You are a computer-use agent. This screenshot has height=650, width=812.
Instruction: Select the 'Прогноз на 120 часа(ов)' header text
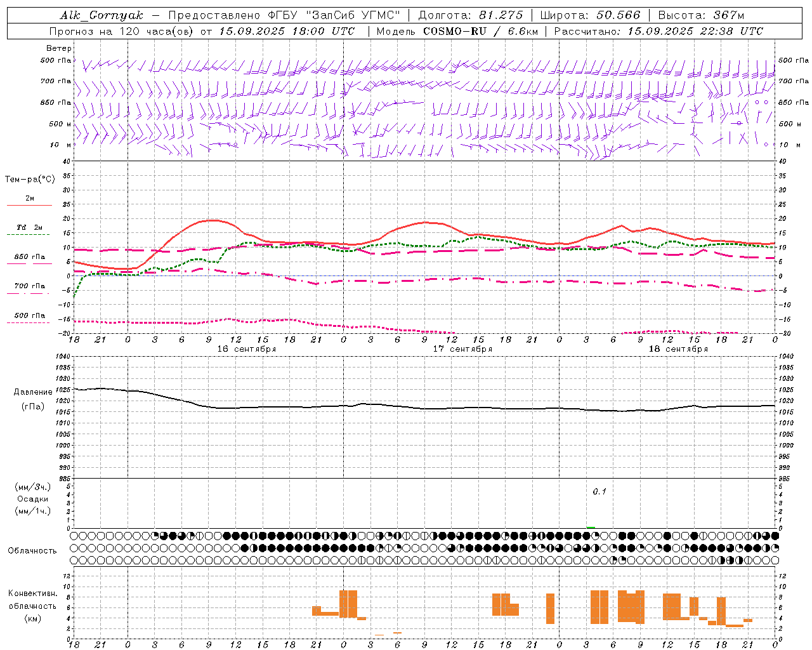pos(122,31)
